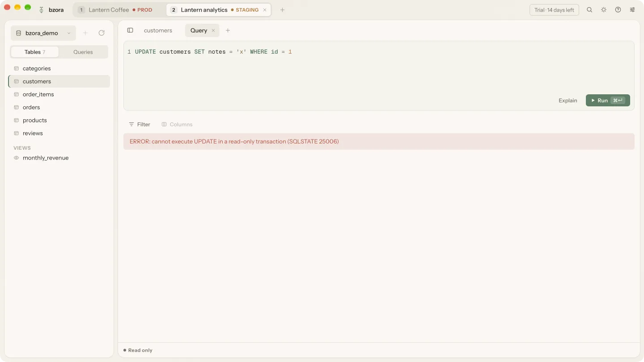644x362 pixels.
Task: Select the Lantern analytics STAGING tab
Action: (x=219, y=10)
